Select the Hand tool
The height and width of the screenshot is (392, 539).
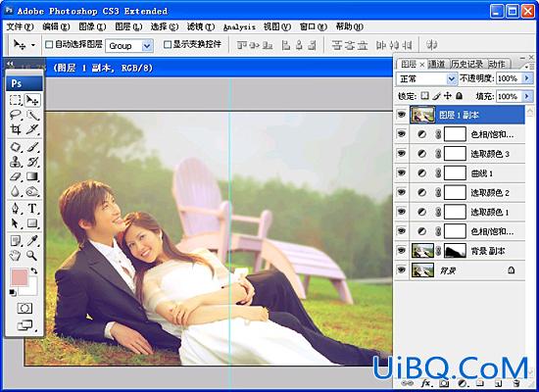tap(16, 255)
